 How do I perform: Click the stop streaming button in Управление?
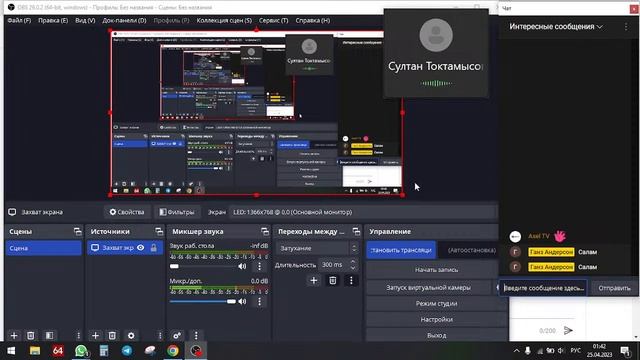point(401,250)
